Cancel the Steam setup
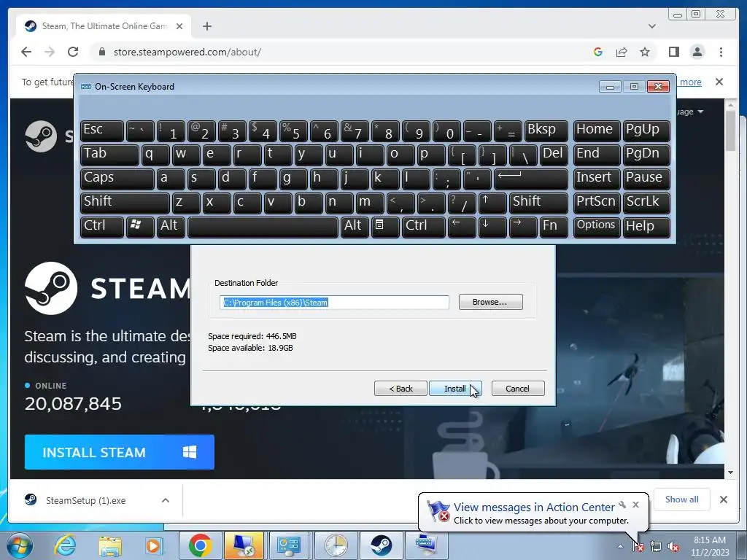The width and height of the screenshot is (747, 560). 518,389
